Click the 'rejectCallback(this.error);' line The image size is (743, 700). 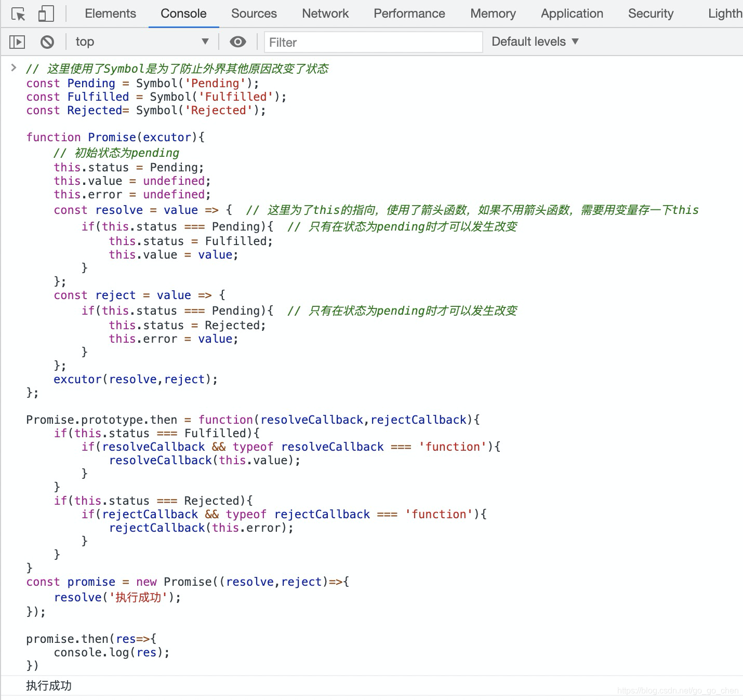(201, 528)
